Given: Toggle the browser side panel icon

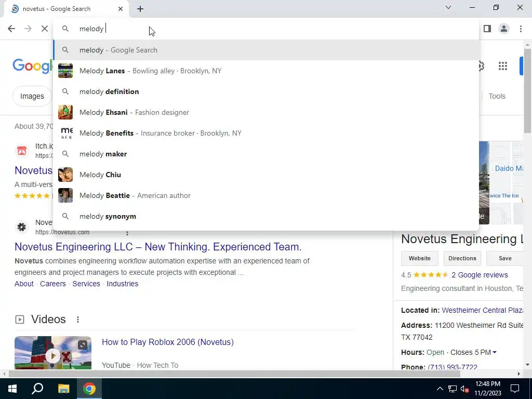Looking at the screenshot, I should pyautogui.click(x=487, y=29).
